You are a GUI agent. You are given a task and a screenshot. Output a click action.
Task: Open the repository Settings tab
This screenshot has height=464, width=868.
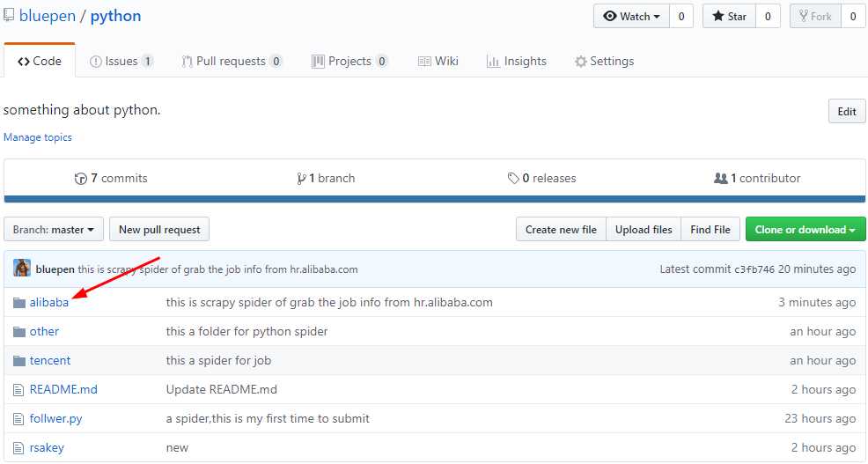pos(605,62)
